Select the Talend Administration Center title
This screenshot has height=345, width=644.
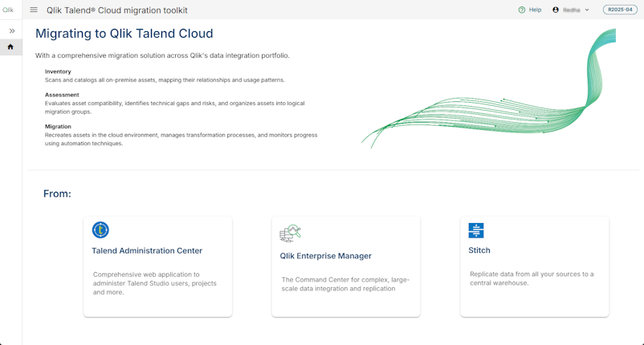[x=147, y=251]
